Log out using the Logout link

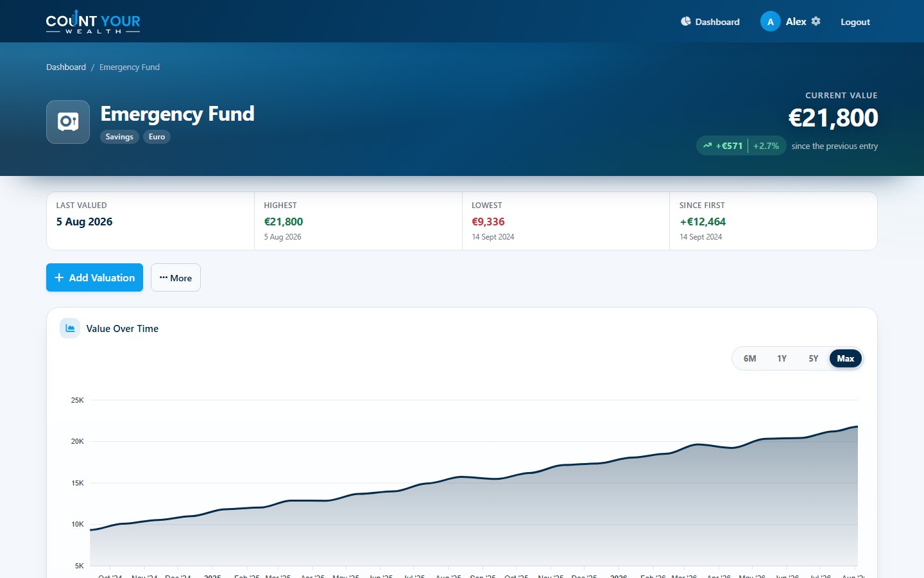tap(855, 22)
